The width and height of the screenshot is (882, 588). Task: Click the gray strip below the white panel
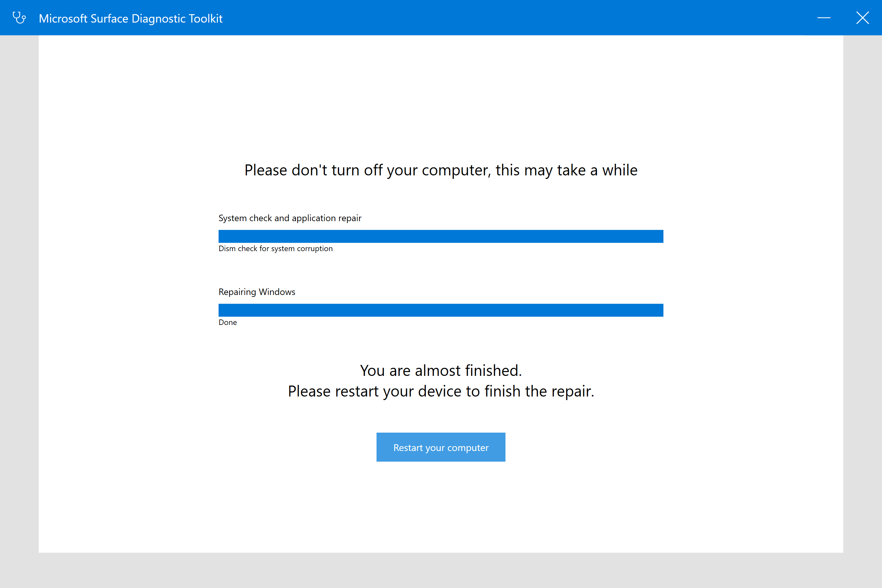441,570
